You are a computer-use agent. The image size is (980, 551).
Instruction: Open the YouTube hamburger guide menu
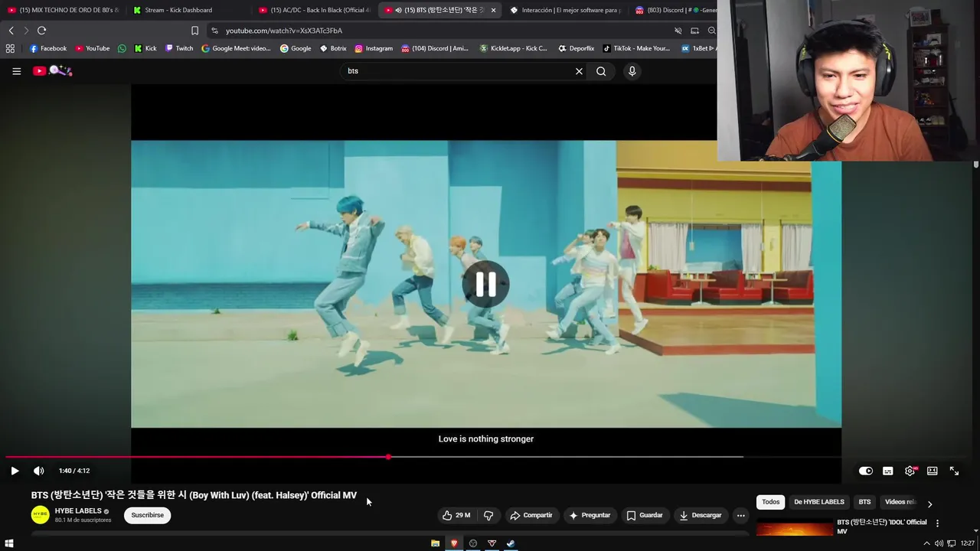(x=16, y=71)
